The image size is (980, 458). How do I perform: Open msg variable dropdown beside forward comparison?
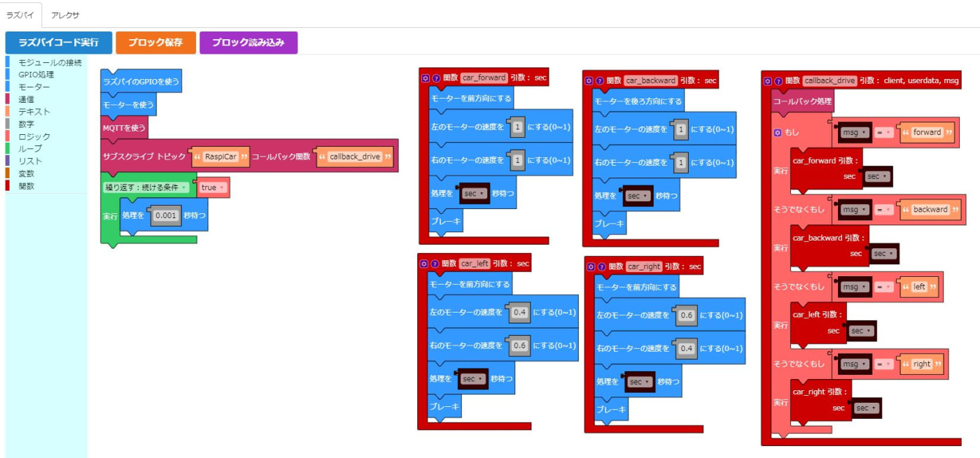point(854,132)
